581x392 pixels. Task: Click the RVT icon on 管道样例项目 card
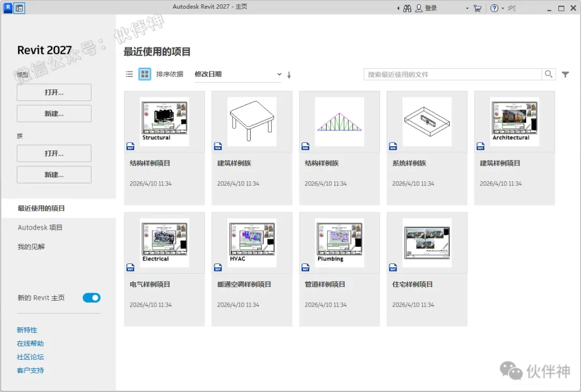[306, 267]
